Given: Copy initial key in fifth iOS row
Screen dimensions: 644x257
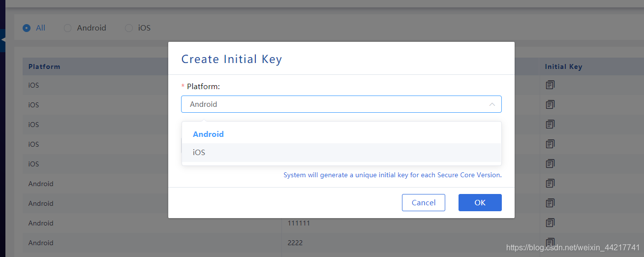Looking at the screenshot, I should [x=550, y=163].
